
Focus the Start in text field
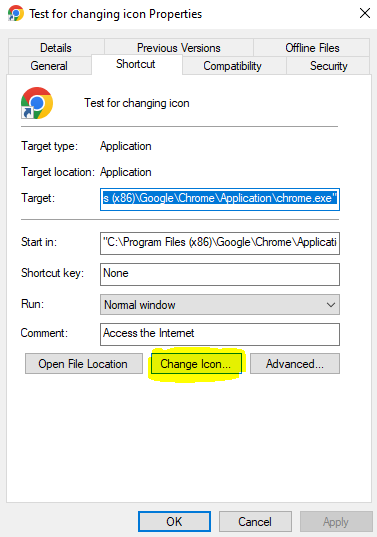coord(220,243)
